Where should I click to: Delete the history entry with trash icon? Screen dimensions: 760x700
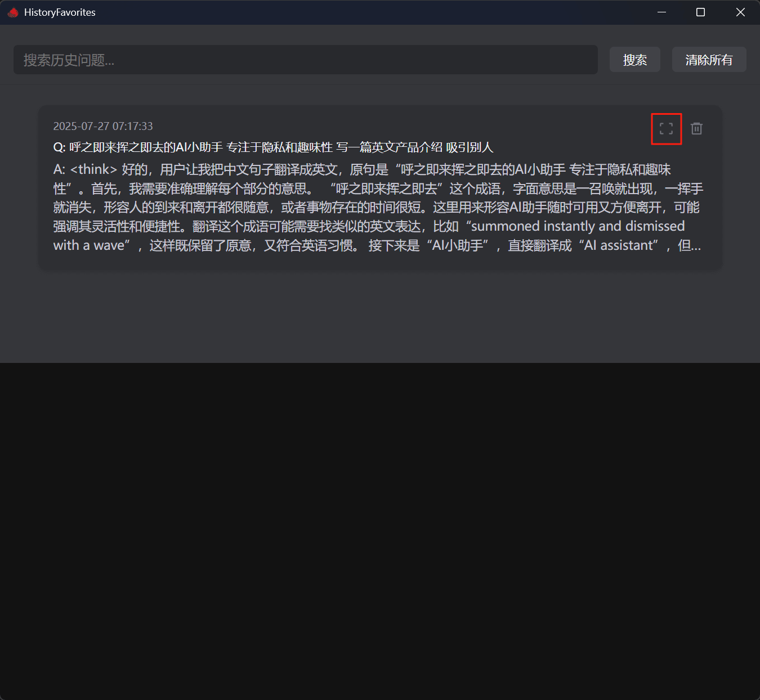[x=696, y=129]
